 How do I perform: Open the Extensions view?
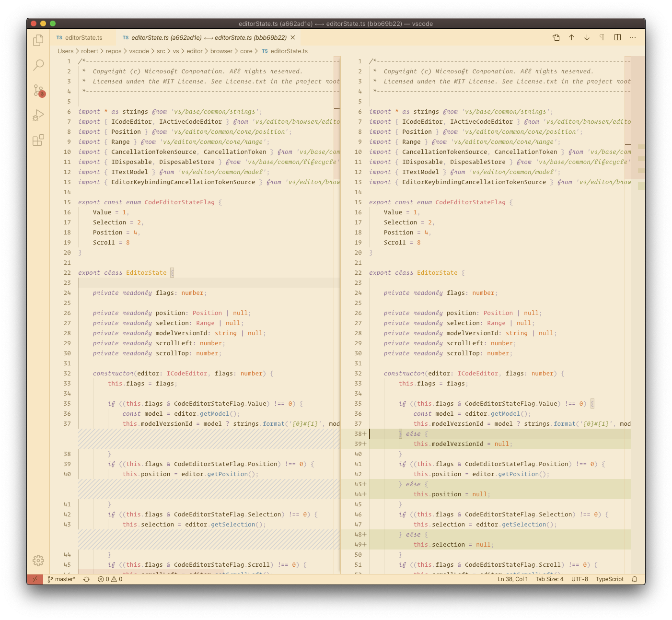(38, 140)
